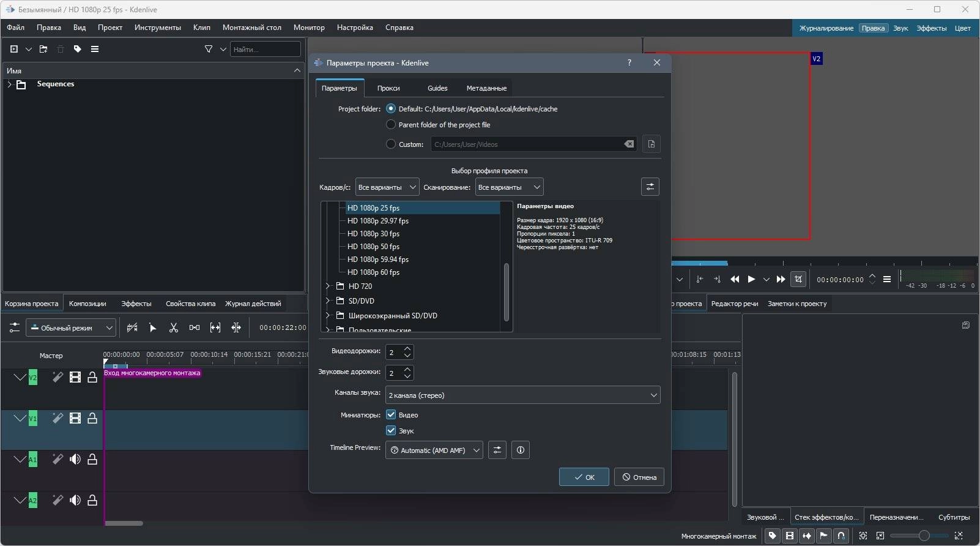Open the project bin hamburger options menu
Viewport: 980px width, 546px height.
(95, 49)
